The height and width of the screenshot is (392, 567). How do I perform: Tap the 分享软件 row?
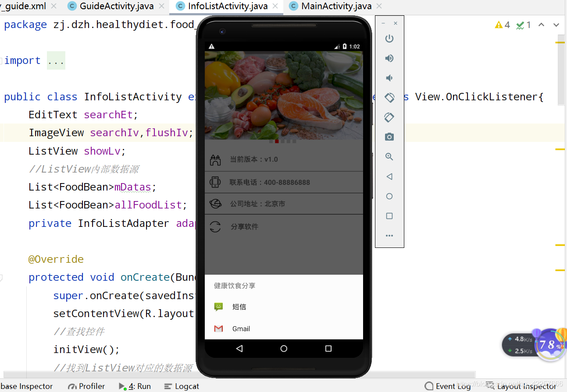(284, 227)
